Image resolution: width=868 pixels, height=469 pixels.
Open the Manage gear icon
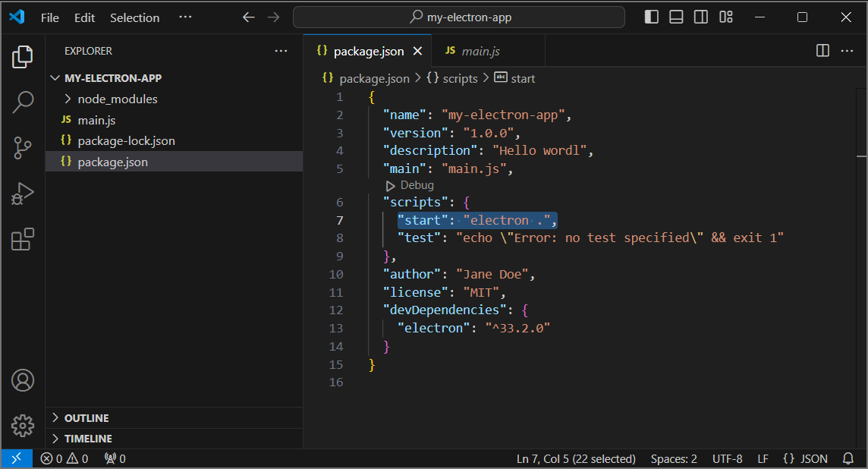(23, 426)
